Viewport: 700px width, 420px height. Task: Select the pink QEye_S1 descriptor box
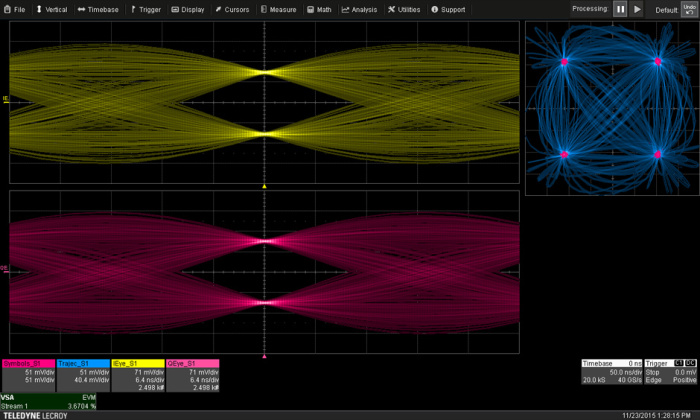tap(192, 376)
